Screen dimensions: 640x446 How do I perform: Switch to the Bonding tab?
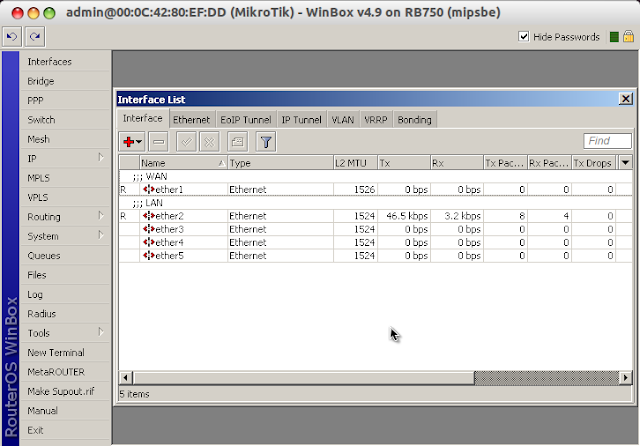click(x=415, y=120)
